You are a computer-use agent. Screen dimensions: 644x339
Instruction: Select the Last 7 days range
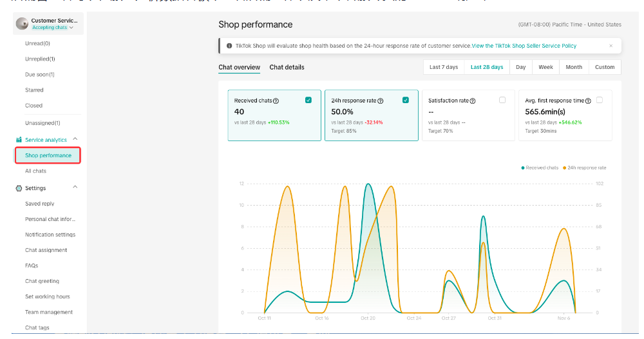click(x=444, y=67)
